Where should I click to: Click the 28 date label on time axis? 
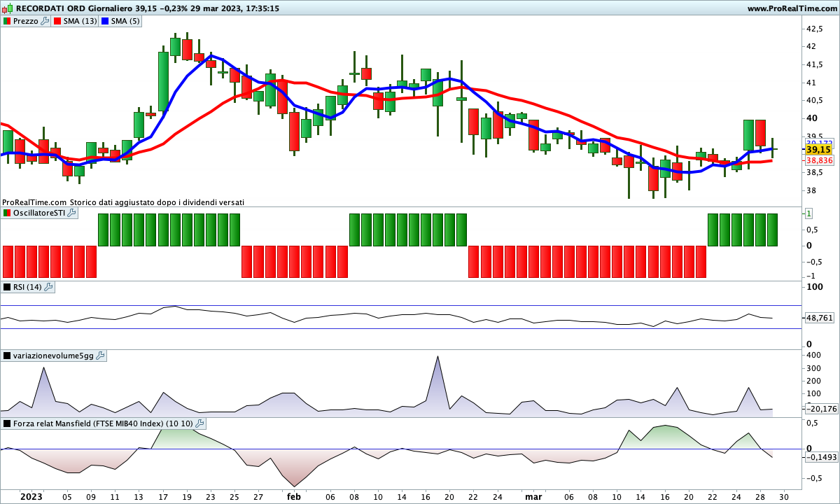point(760,497)
